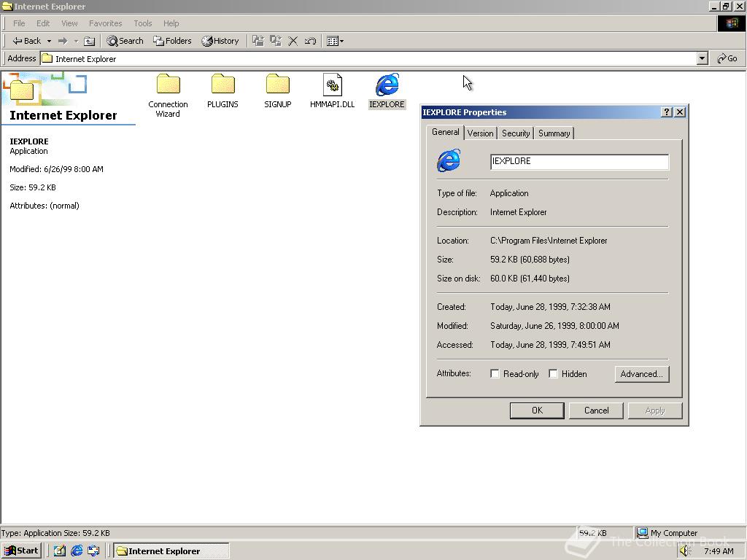Click the Up one level folder icon
This screenshot has height=560, width=747.
(x=89, y=41)
